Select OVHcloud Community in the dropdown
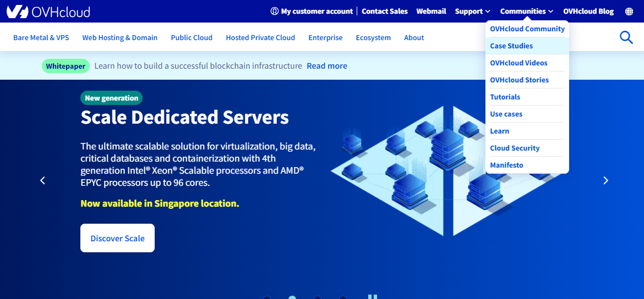Image resolution: width=644 pixels, height=299 pixels. [x=527, y=29]
